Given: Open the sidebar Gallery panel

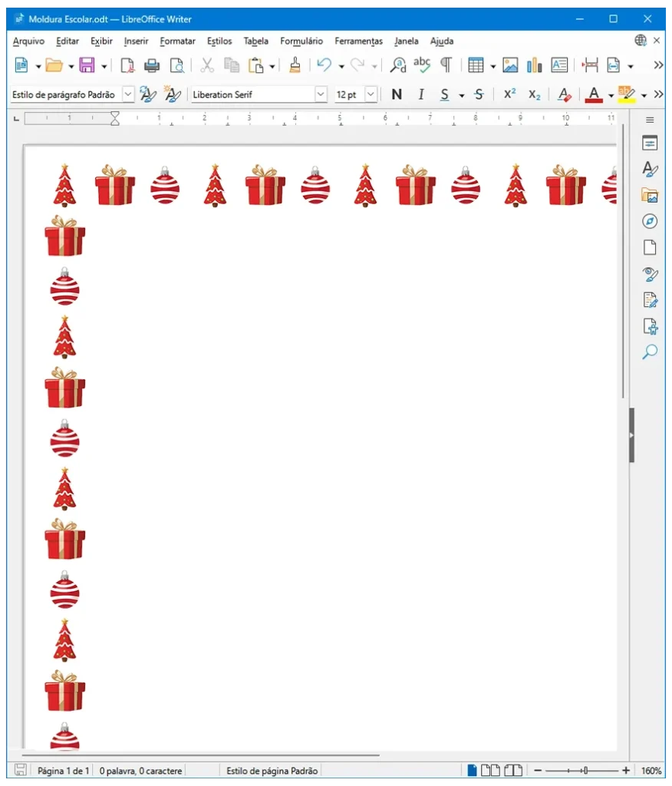Looking at the screenshot, I should point(650,196).
